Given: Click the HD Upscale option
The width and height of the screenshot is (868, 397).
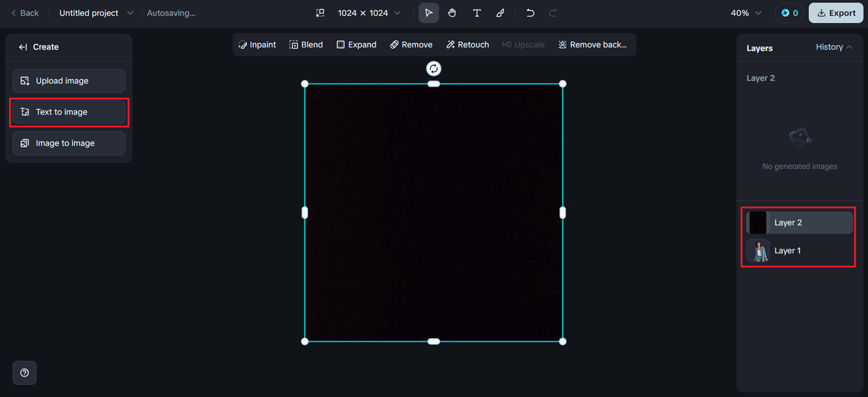Looking at the screenshot, I should click(x=524, y=45).
